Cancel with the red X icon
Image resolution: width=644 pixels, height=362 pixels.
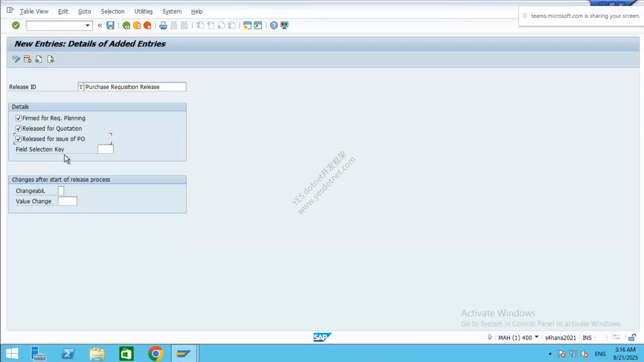[x=147, y=25]
